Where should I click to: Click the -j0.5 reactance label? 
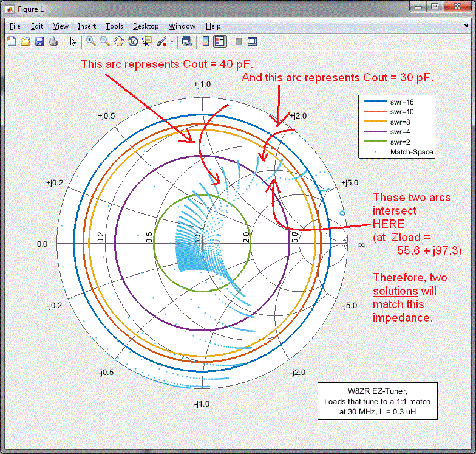(106, 372)
